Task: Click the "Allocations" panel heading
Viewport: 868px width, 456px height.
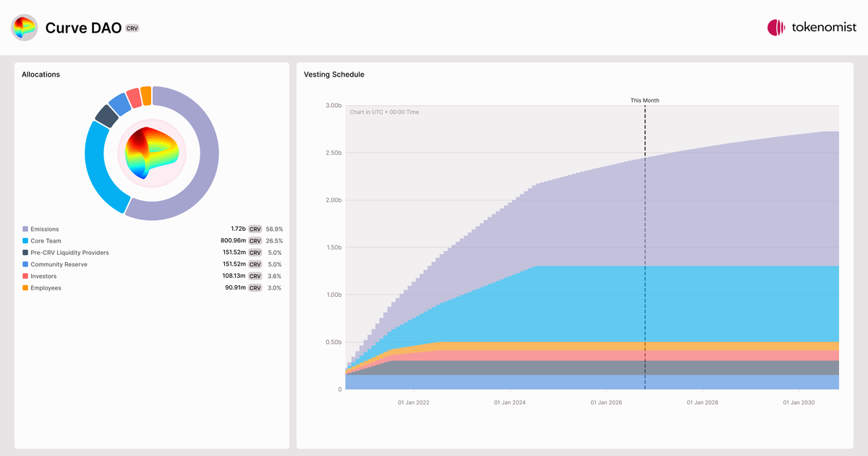Action: click(41, 75)
